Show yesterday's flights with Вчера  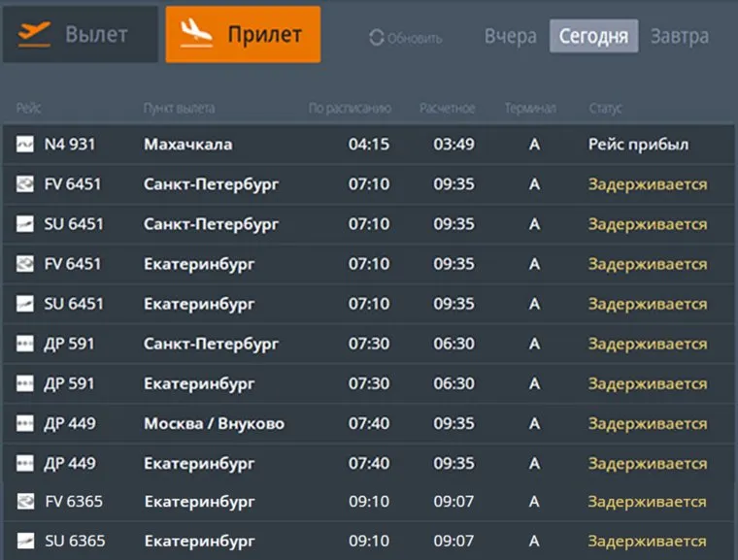point(510,37)
